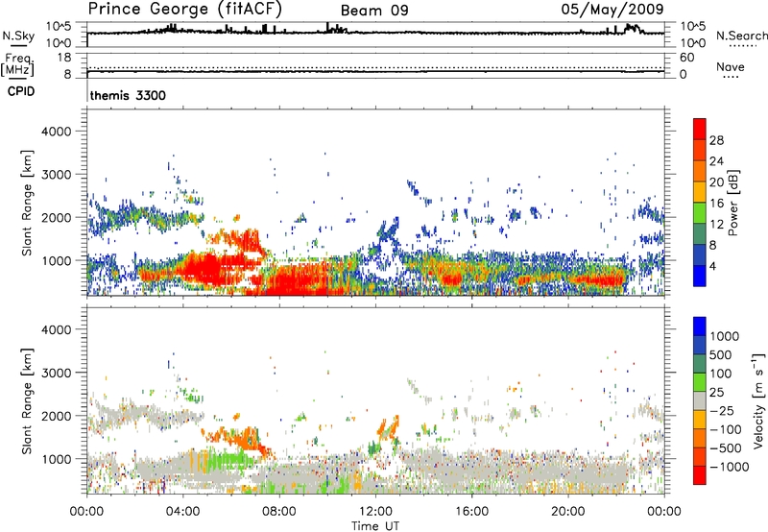Click the frequency trace plot
Image resolution: width=768 pixels, height=532 pixels.
tap(375, 65)
